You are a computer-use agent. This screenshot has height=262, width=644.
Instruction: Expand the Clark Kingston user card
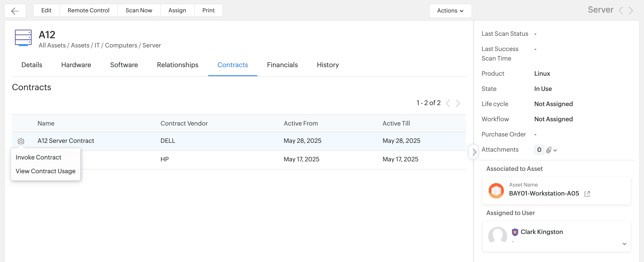624,244
